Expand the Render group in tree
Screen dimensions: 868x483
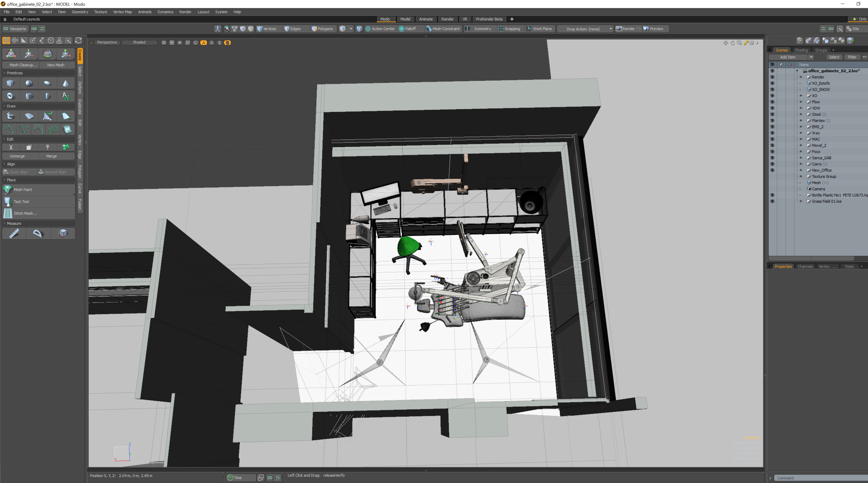click(801, 77)
